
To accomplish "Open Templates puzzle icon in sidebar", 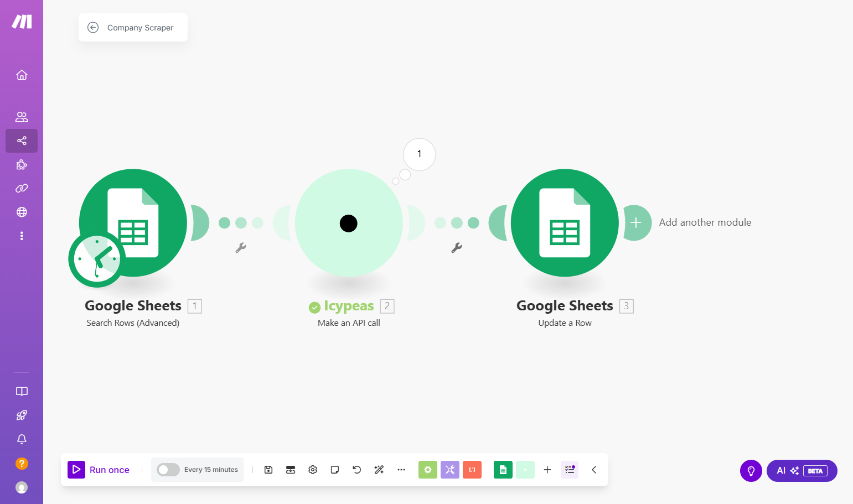I will [x=22, y=164].
